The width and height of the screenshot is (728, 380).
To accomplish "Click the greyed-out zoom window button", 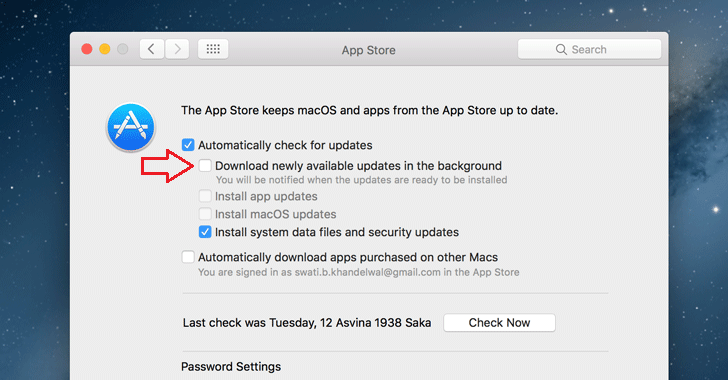I will point(123,49).
